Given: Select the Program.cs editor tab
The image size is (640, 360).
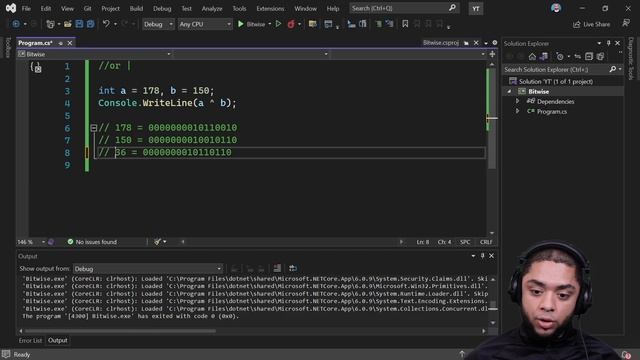Looking at the screenshot, I should click(x=36, y=43).
